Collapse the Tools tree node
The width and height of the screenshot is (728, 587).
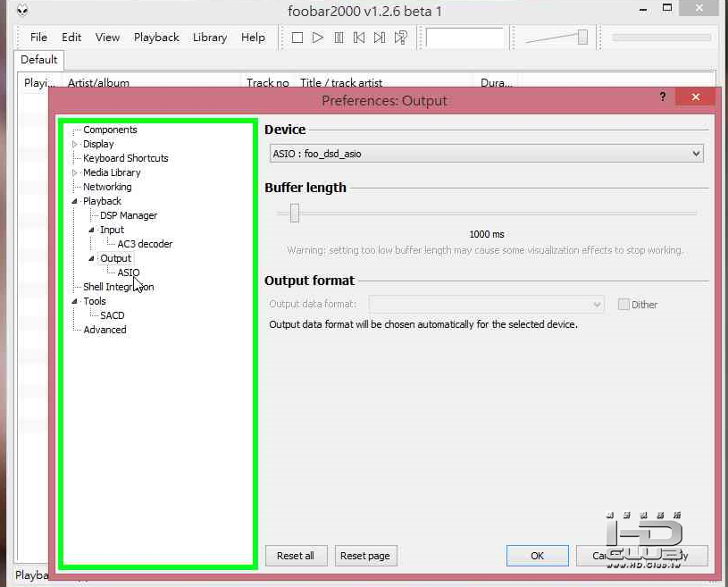[x=75, y=301]
